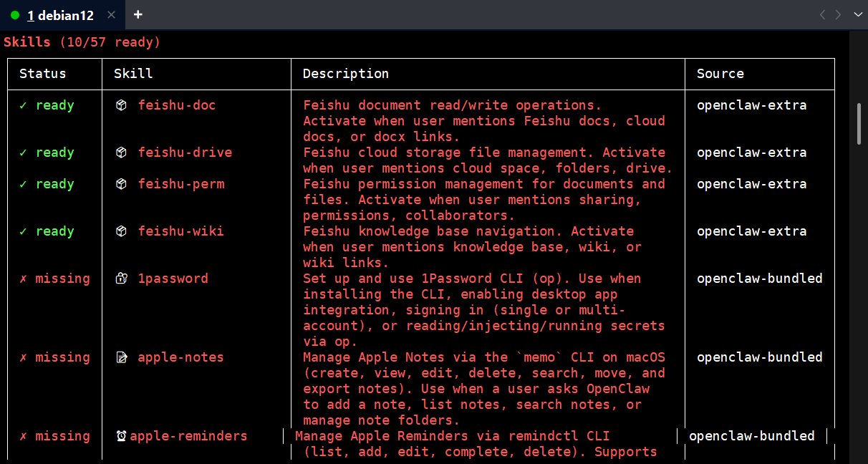Click the feishu-wiki skill name
Screen dimensions: 868x464
(180, 231)
